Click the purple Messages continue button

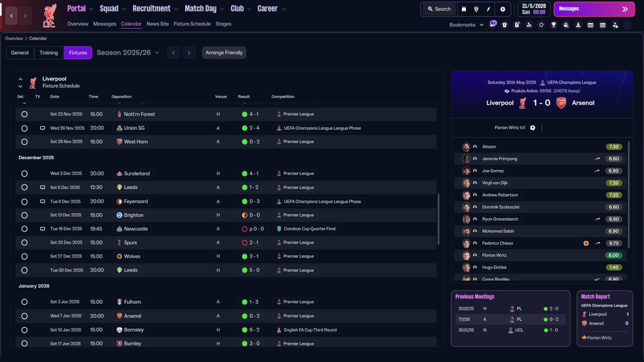tap(593, 9)
